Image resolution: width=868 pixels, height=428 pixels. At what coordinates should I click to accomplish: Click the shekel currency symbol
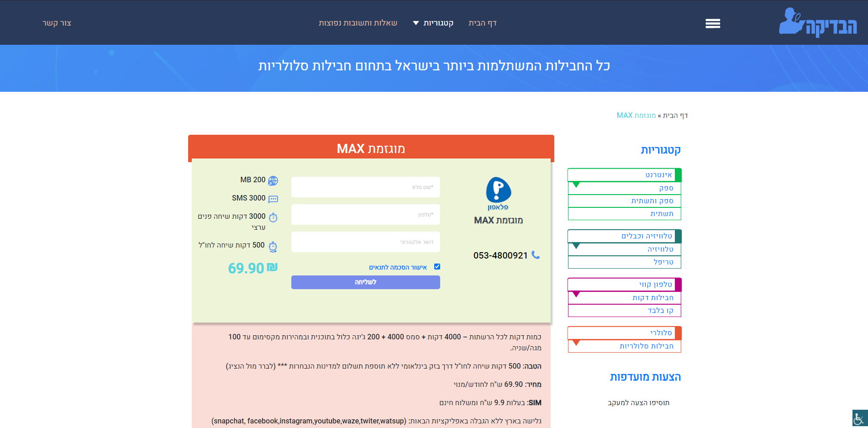(x=272, y=267)
